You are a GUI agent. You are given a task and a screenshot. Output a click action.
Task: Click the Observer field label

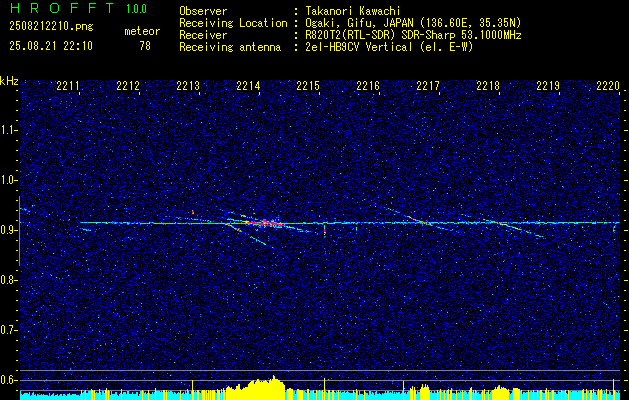(x=203, y=11)
